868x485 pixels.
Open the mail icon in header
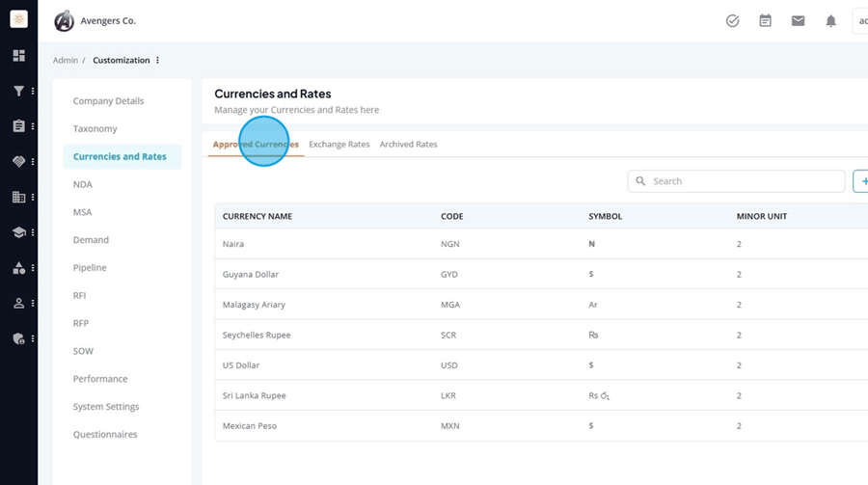coord(798,21)
